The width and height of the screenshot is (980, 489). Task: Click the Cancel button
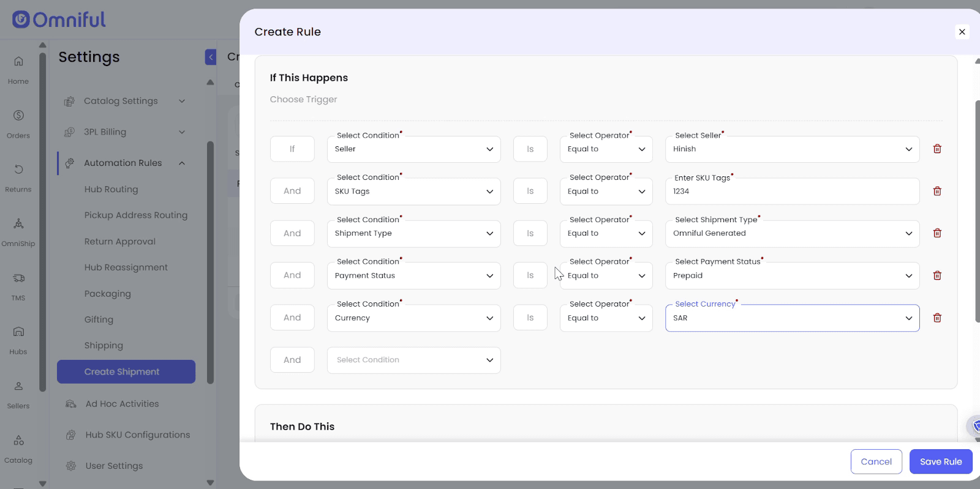(x=876, y=461)
